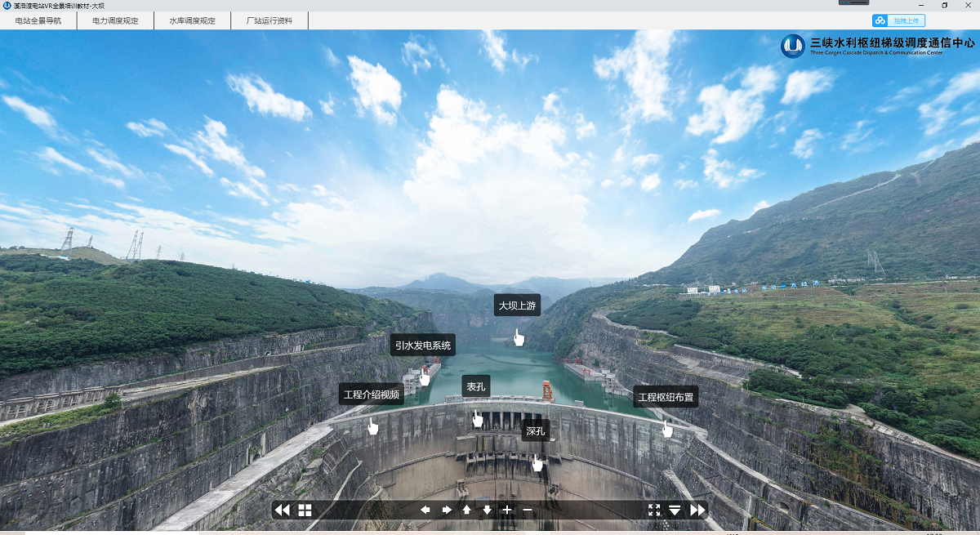
Task: Click the blue cloud upload icon
Action: click(x=880, y=20)
